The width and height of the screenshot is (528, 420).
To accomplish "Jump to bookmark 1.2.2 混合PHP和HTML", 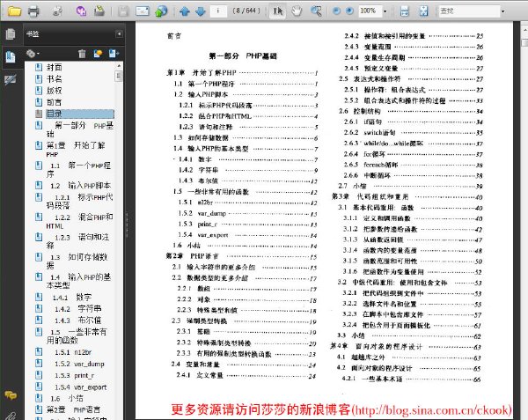I will (x=80, y=221).
